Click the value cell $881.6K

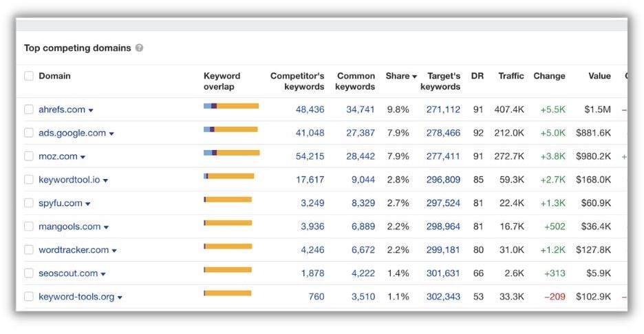pyautogui.click(x=593, y=133)
